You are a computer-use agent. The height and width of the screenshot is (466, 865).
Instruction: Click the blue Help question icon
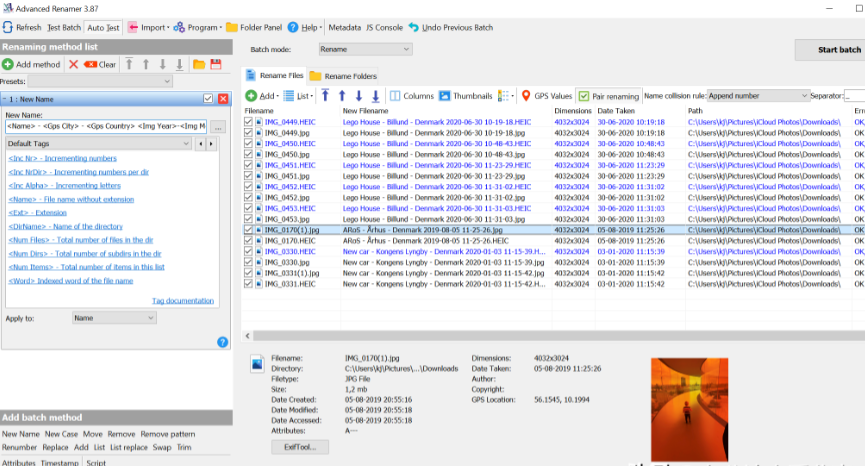pos(293,27)
